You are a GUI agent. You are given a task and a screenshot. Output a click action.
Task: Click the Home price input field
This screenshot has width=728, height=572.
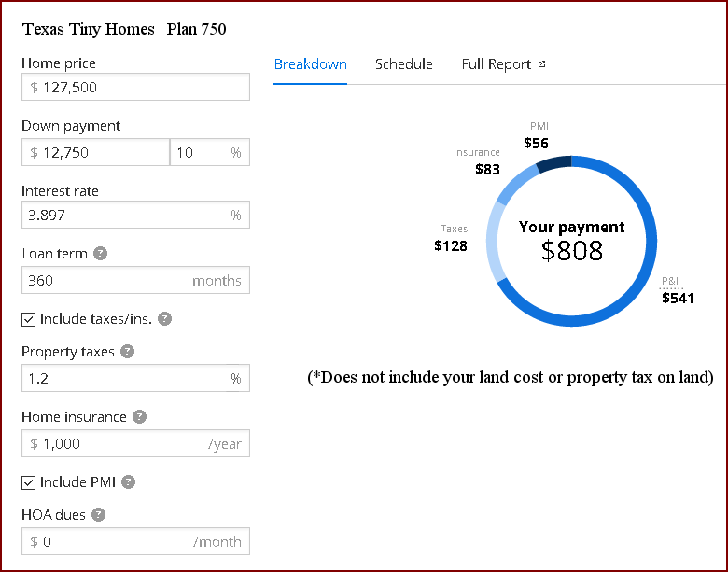[x=135, y=87]
